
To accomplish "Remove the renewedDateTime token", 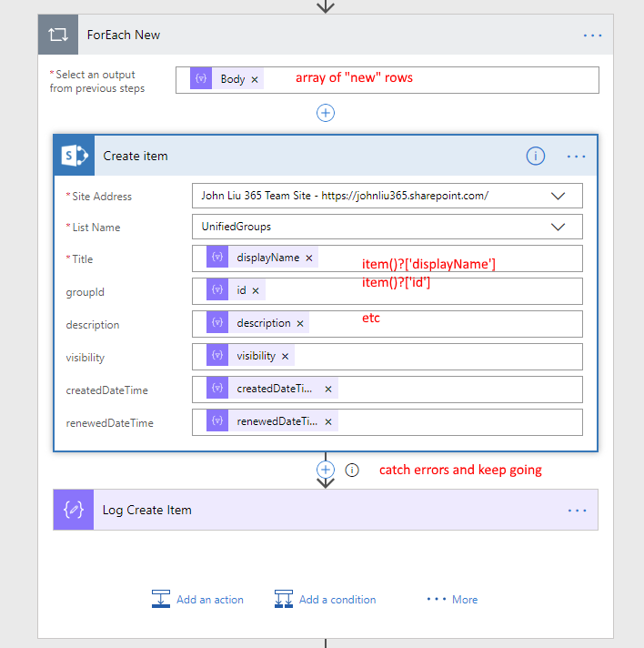I will click(328, 422).
